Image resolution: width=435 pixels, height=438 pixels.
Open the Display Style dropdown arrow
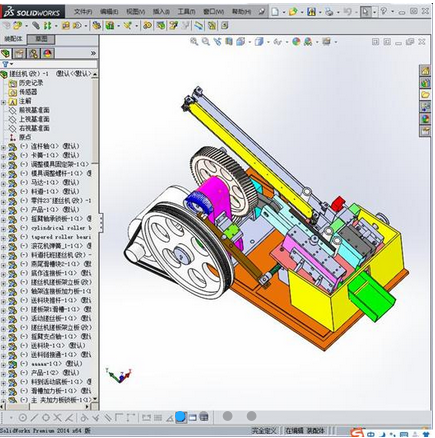268,42
